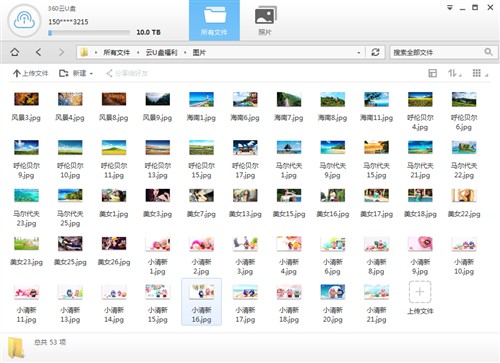Open the sort order dropdown icon
Image resolution: width=500 pixels, height=363 pixels.
[454, 73]
